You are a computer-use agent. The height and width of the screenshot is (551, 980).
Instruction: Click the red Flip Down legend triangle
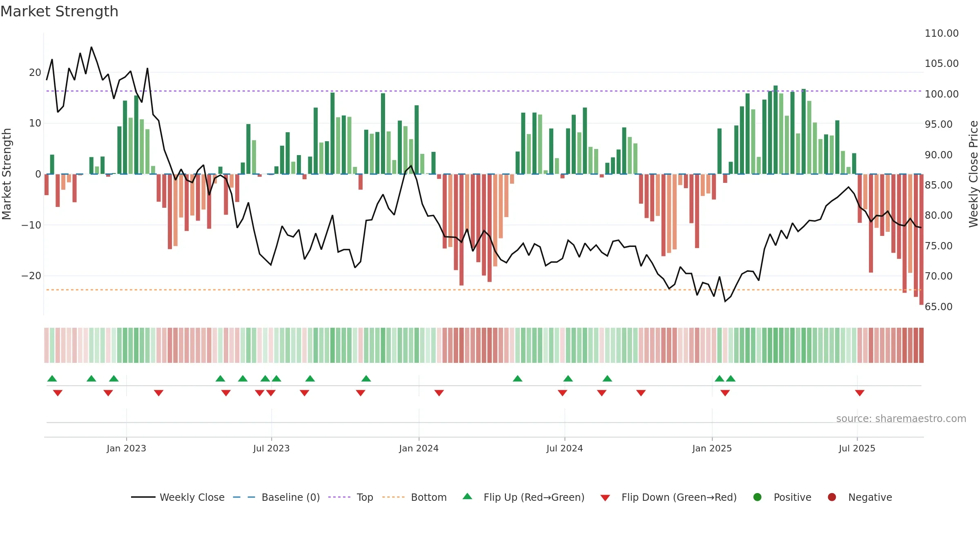click(x=605, y=498)
